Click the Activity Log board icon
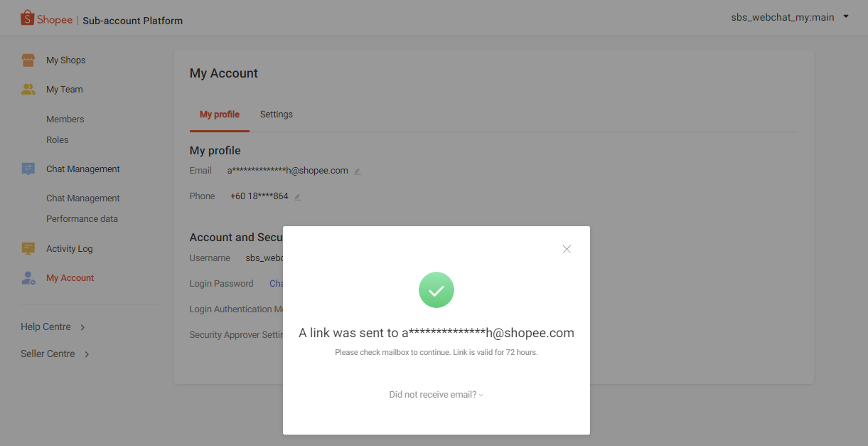Screen dimensions: 868x446 tap(28, 248)
